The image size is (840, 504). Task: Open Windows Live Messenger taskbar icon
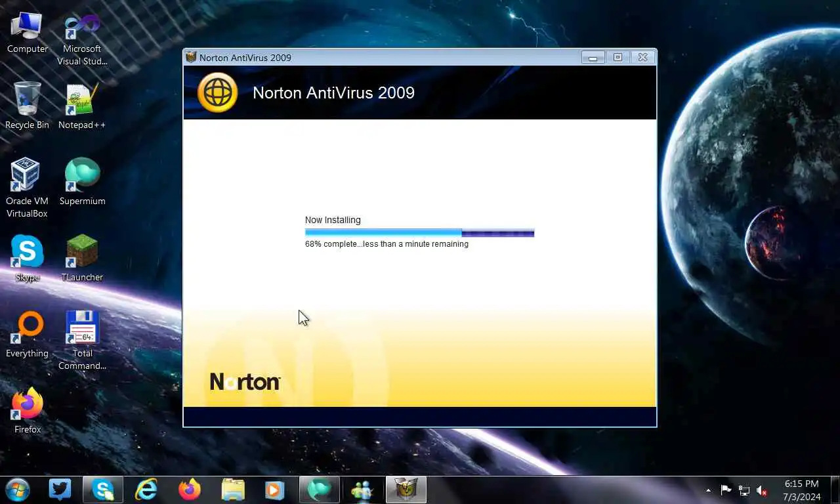362,490
